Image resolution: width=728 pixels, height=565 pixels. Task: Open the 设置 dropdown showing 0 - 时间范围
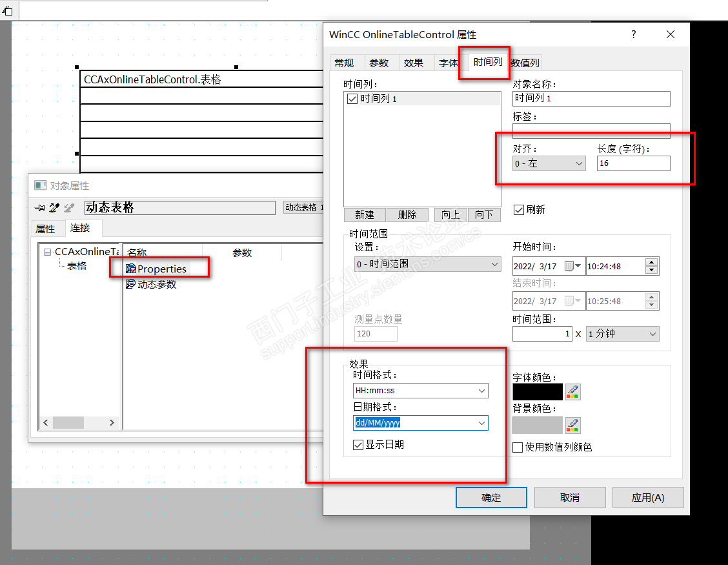pyautogui.click(x=427, y=264)
